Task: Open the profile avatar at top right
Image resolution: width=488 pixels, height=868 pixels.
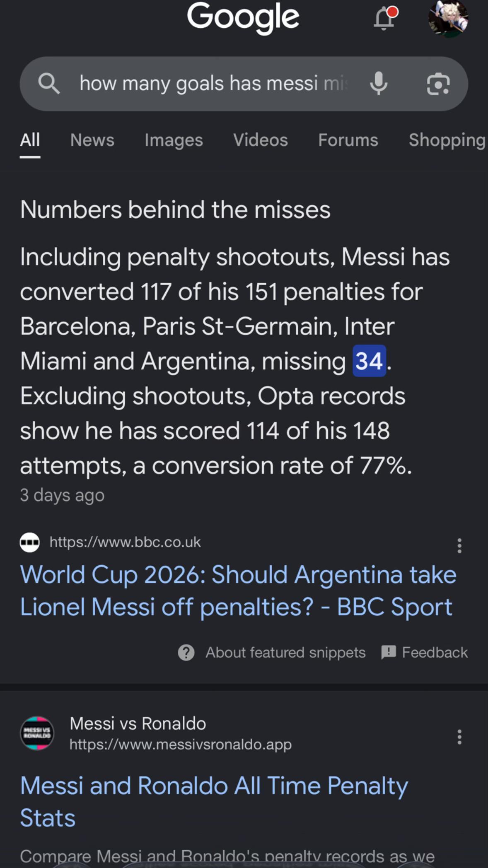Action: pyautogui.click(x=448, y=18)
